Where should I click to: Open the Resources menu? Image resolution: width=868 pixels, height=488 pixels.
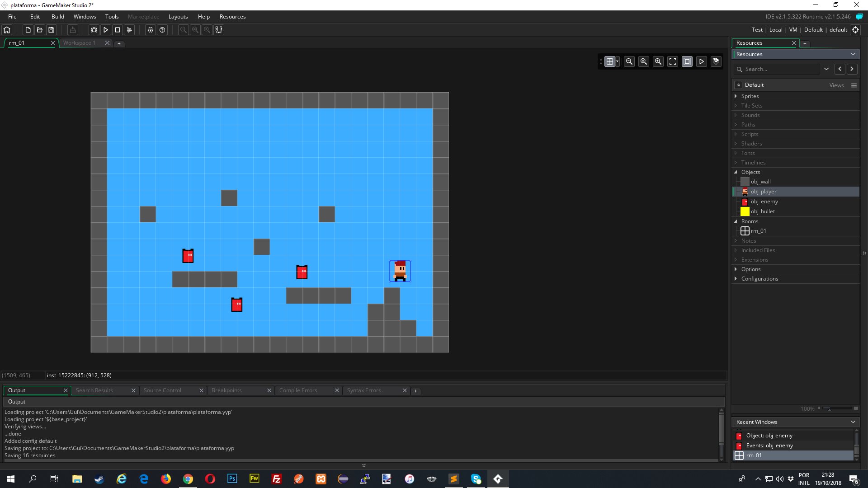232,16
